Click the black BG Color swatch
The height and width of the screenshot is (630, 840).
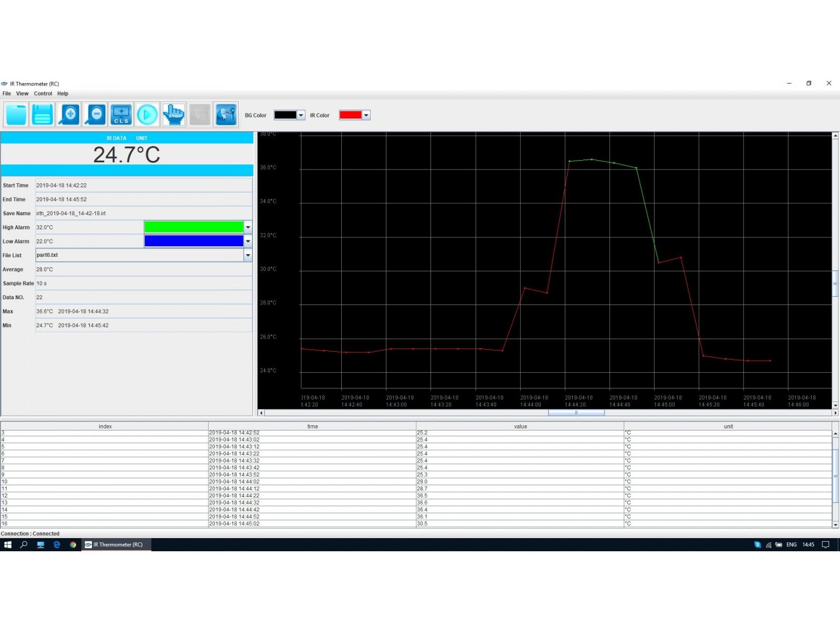click(286, 115)
